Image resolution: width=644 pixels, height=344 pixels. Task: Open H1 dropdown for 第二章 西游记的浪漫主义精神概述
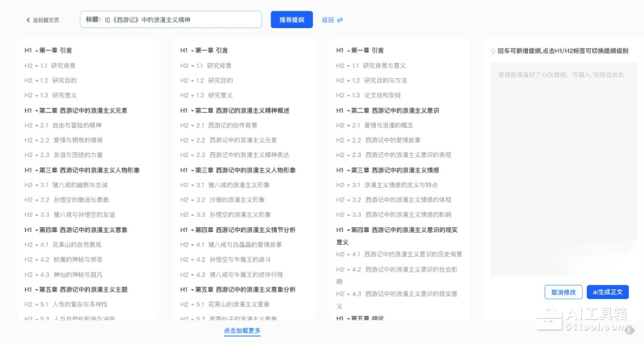pyautogui.click(x=188, y=110)
